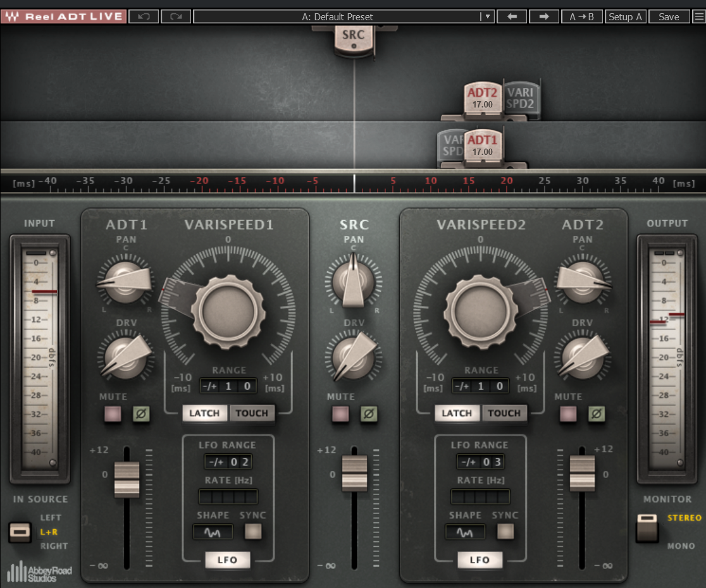Click the Redo arrow button
Screen dimensions: 706x588
pyautogui.click(x=176, y=16)
